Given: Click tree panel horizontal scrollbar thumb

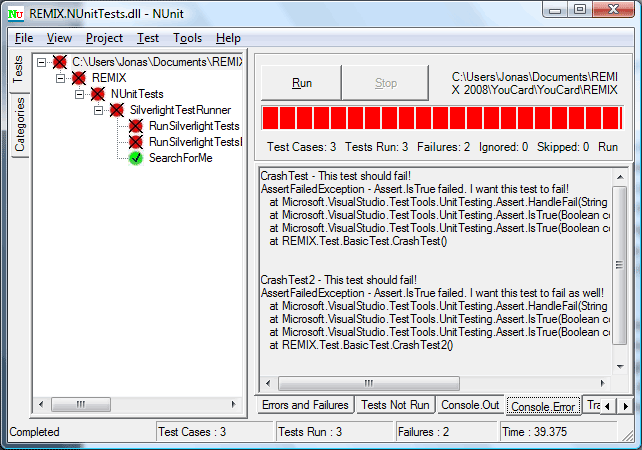Looking at the screenshot, I should coord(81,405).
